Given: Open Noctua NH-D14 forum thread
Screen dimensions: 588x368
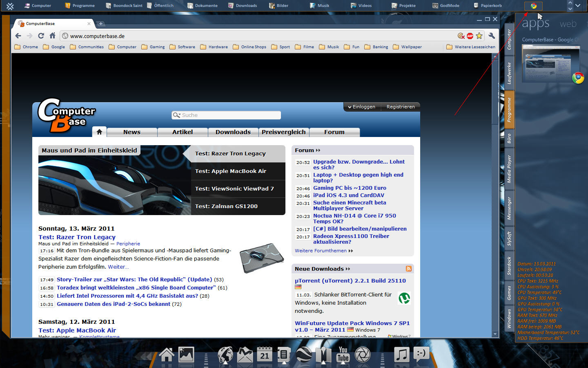Looking at the screenshot, I should (x=354, y=218).
